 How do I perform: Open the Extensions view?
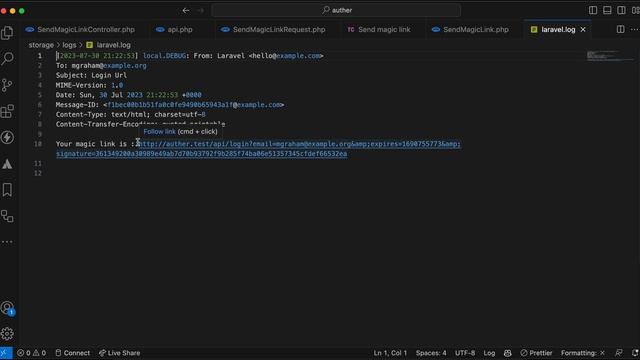[7, 111]
